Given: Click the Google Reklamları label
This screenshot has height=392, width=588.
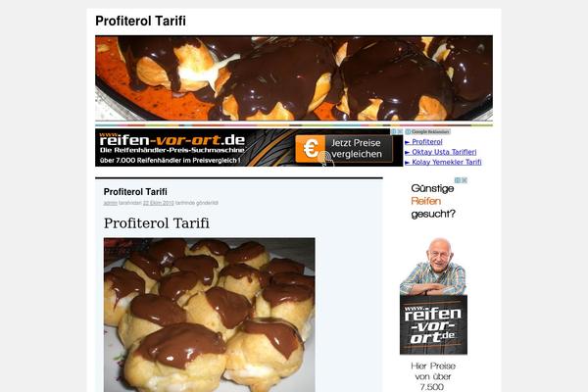Looking at the screenshot, I should [x=428, y=131].
